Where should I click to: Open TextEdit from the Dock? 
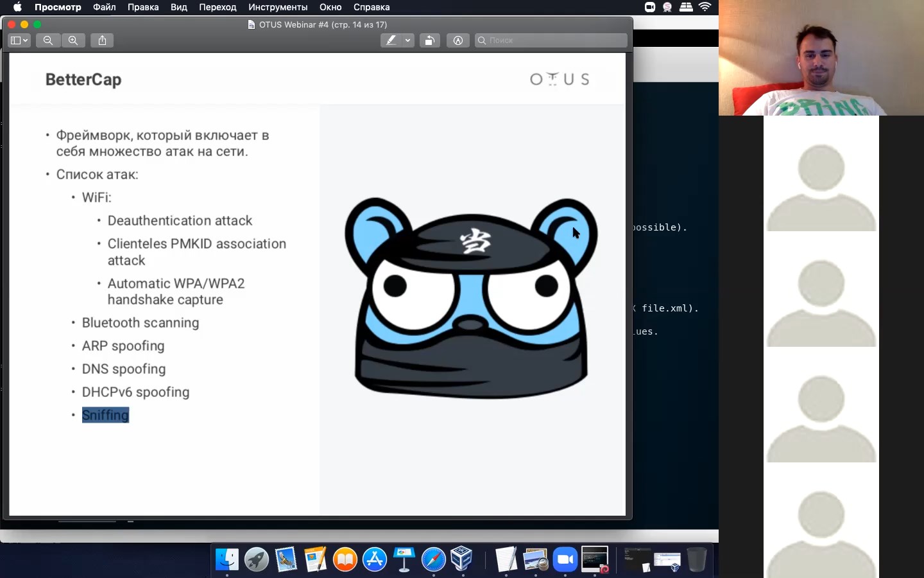(506, 559)
